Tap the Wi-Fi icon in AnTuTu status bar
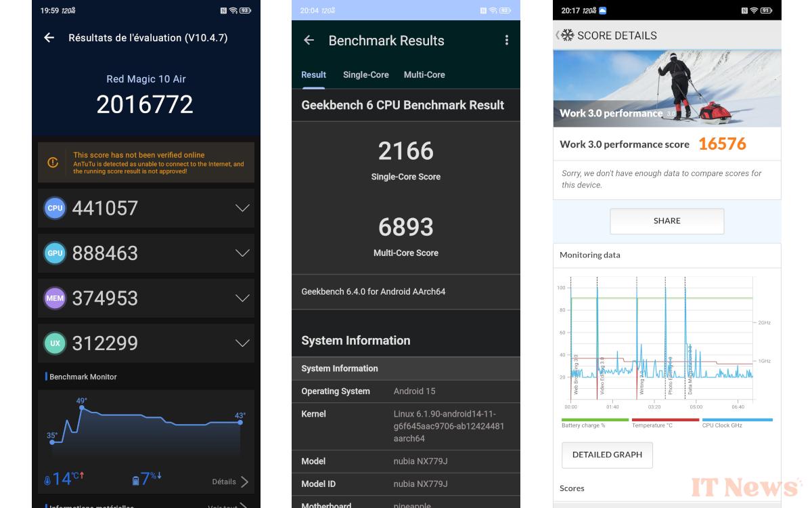The image size is (812, 508). pos(233,11)
